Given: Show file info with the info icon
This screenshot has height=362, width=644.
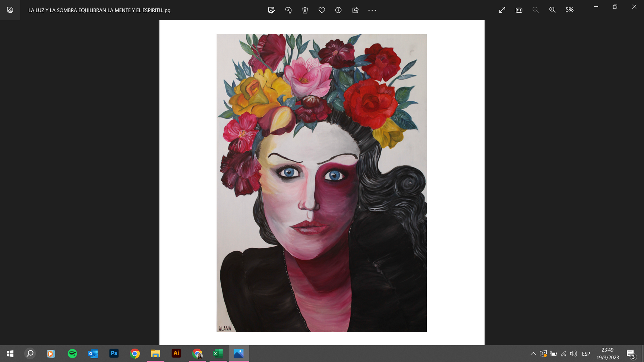Looking at the screenshot, I should click(338, 10).
